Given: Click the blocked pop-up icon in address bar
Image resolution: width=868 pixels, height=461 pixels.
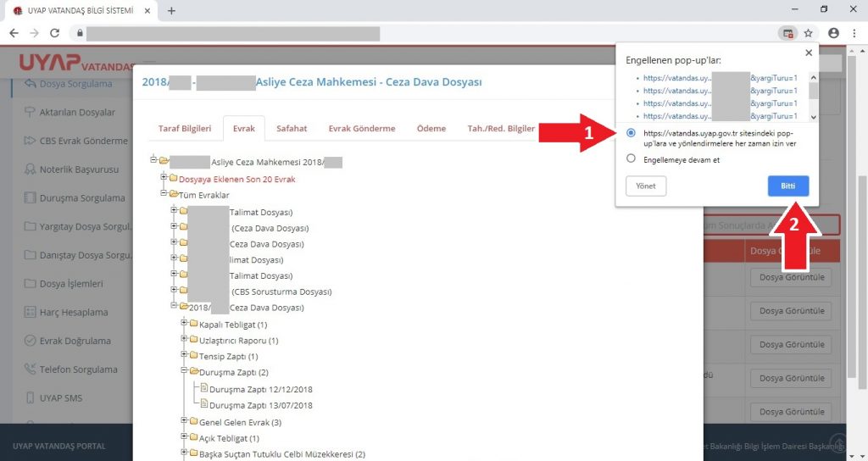Looking at the screenshot, I should [788, 33].
